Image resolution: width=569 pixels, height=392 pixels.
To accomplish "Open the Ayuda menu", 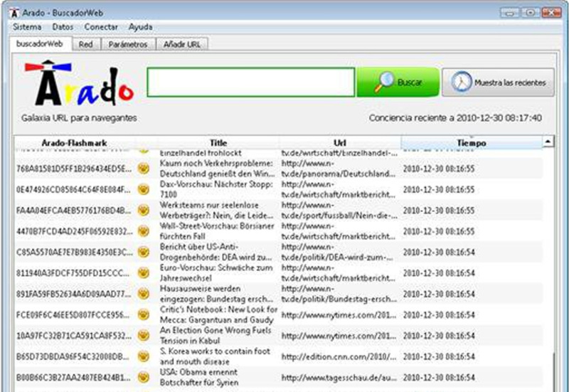I will coord(140,27).
